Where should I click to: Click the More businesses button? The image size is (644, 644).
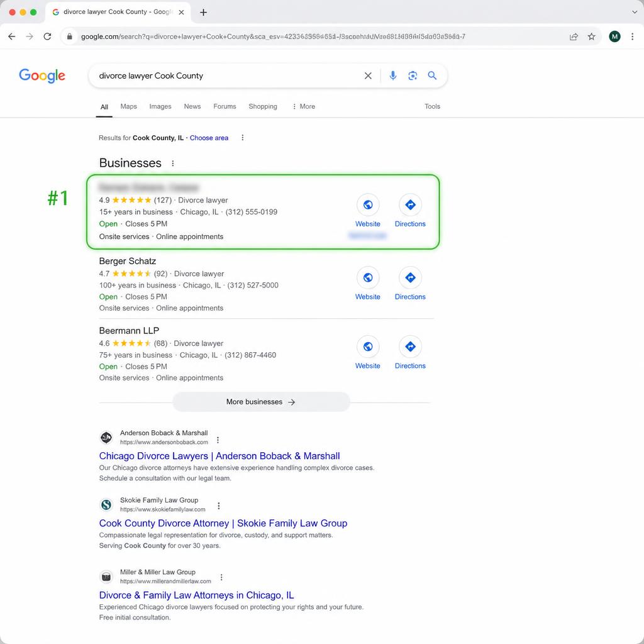coord(261,402)
